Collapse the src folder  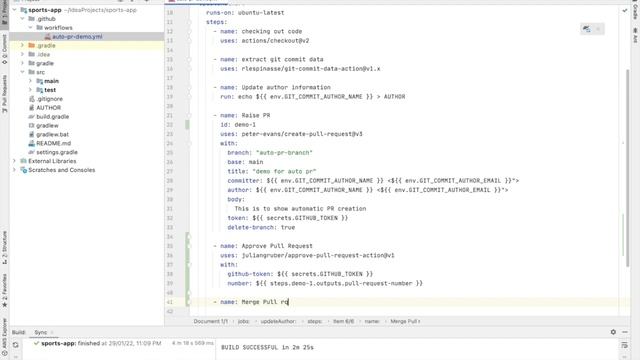(23, 72)
